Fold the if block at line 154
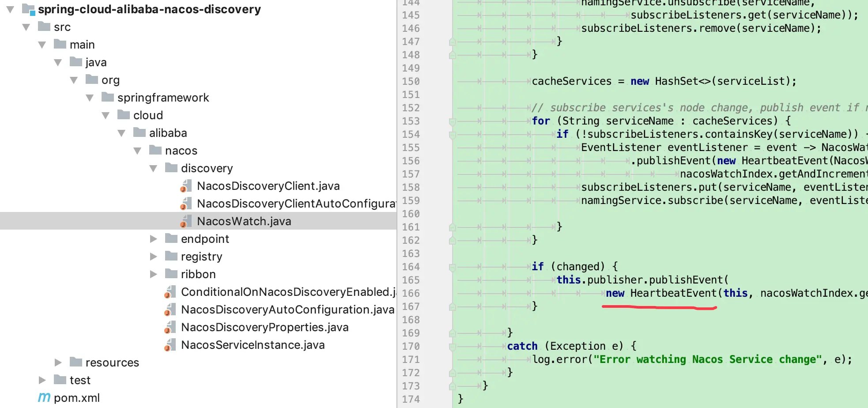The width and height of the screenshot is (868, 408). (452, 134)
